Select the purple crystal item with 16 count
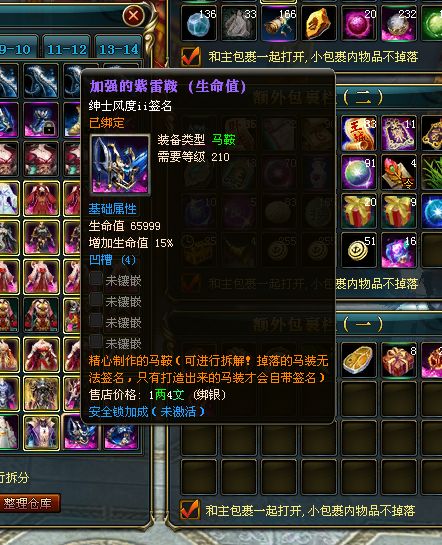 [x=399, y=250]
